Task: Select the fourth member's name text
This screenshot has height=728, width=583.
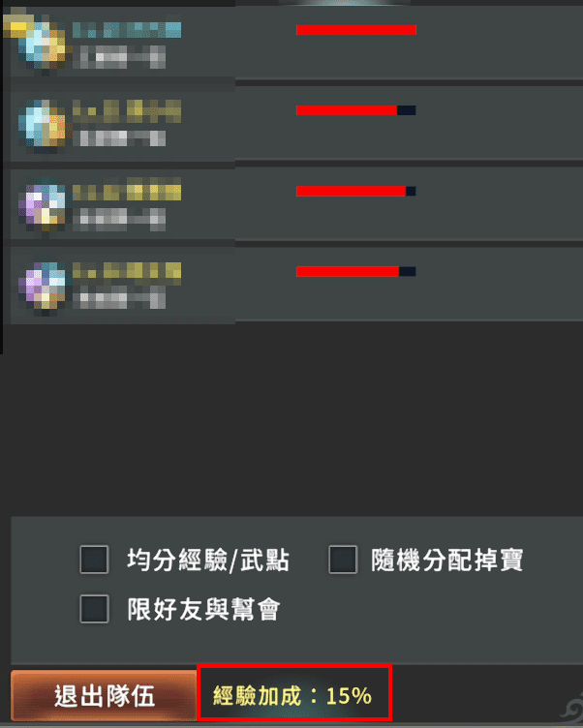Action: (126, 272)
